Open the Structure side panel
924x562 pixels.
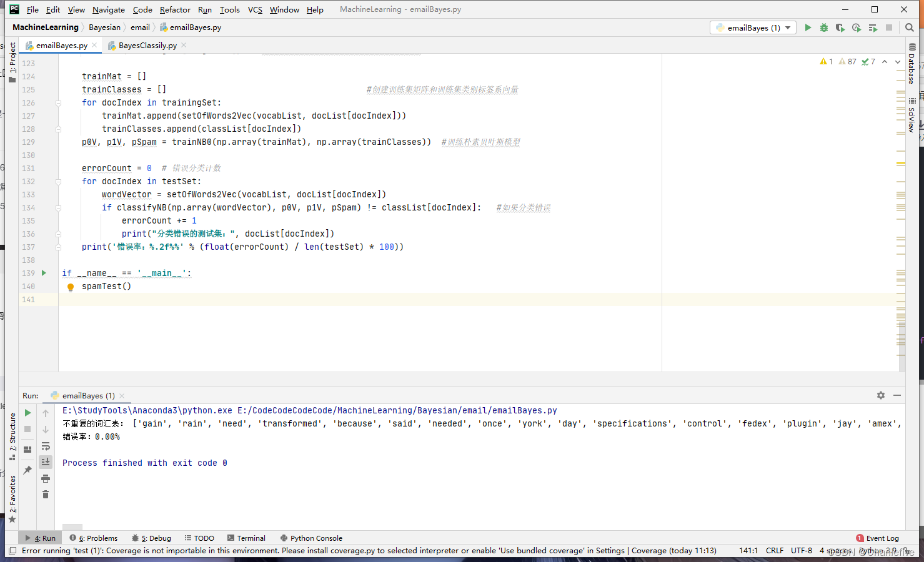(12, 436)
